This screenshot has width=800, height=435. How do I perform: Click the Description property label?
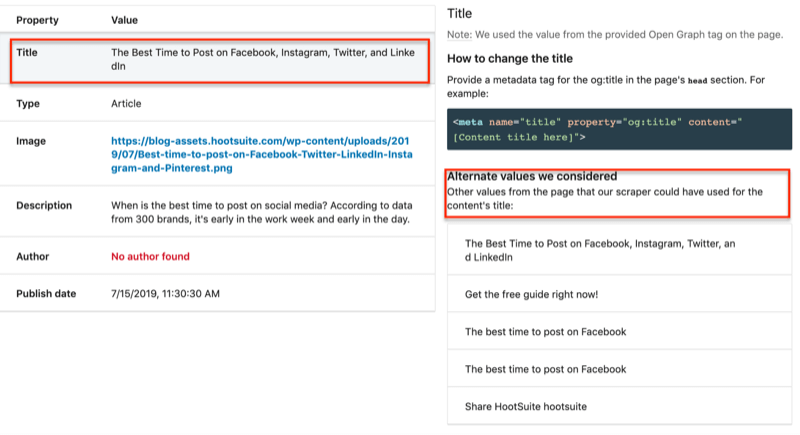44,206
